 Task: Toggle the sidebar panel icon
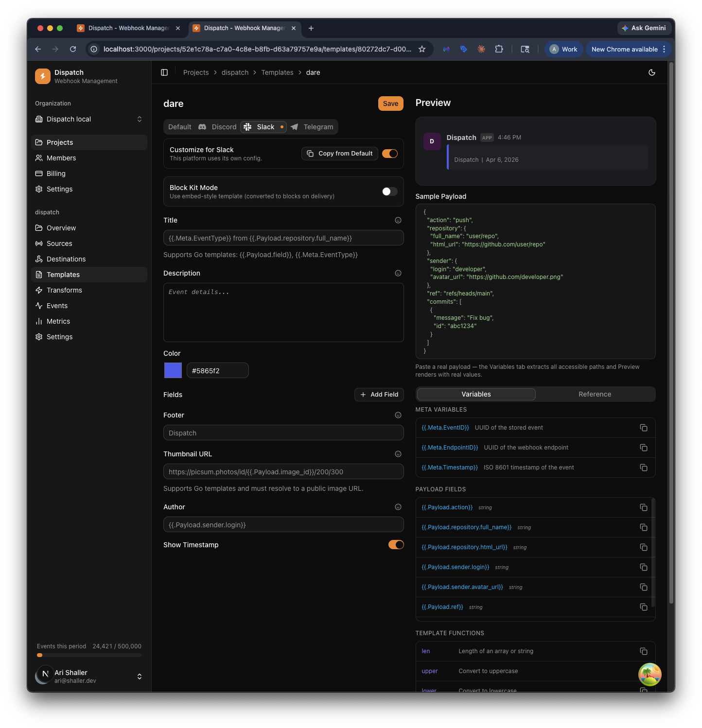[x=164, y=72]
